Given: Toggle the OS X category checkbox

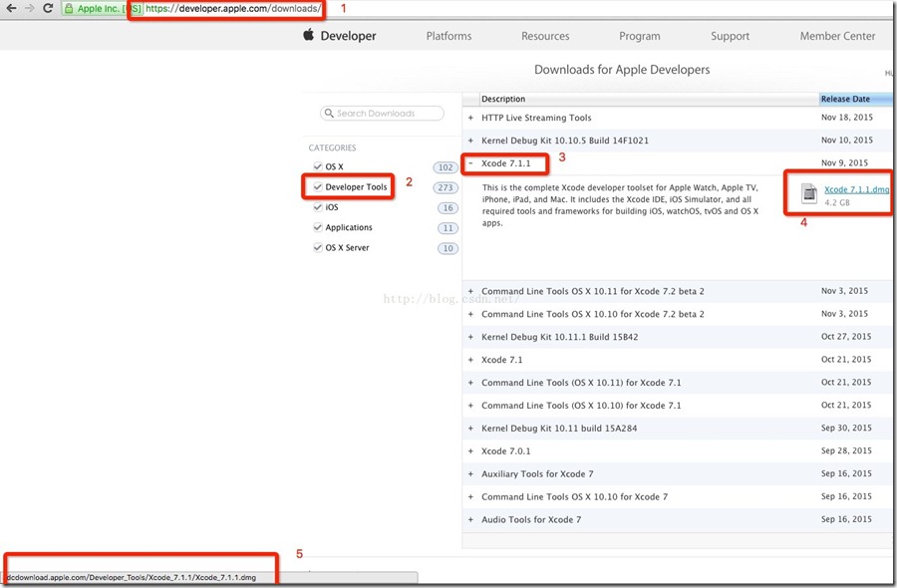Looking at the screenshot, I should coord(318,166).
